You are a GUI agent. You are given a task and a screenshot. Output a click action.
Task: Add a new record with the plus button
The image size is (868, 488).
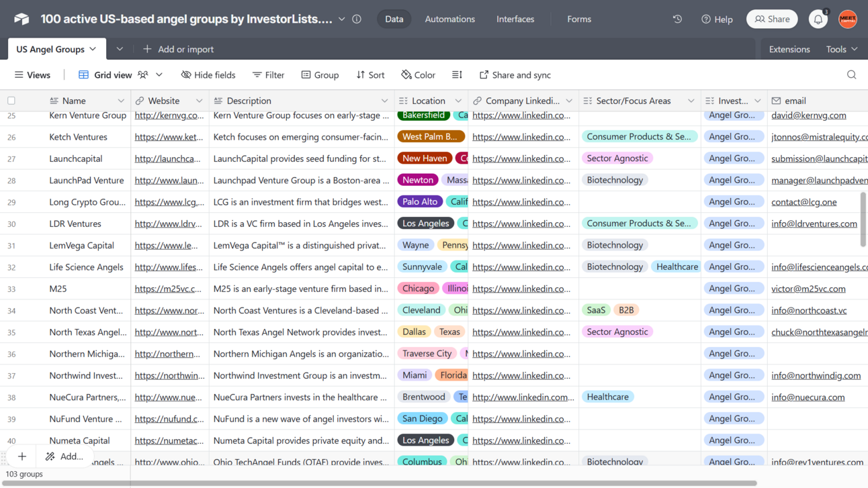pyautogui.click(x=21, y=456)
